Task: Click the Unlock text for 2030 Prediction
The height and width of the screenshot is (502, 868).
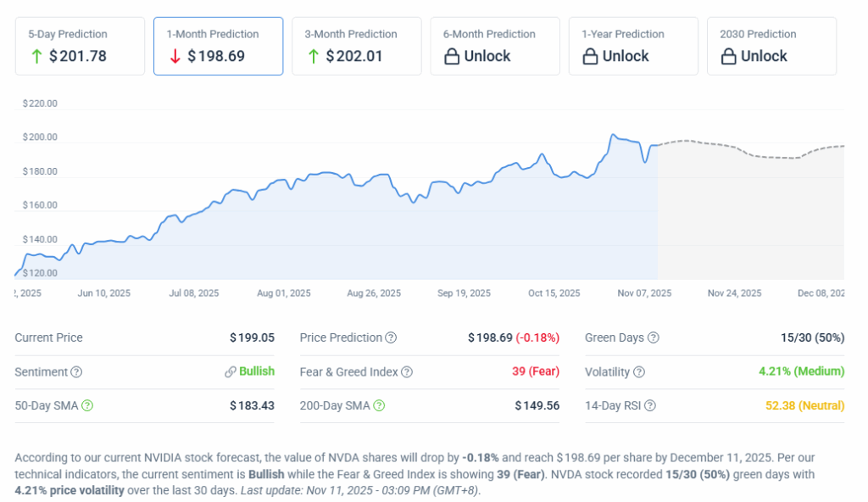Action: (x=764, y=57)
